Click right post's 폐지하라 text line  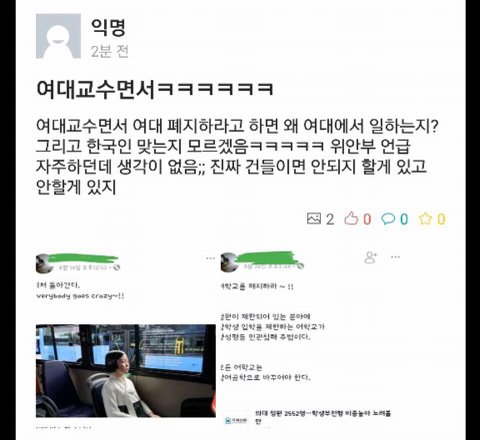257,286
